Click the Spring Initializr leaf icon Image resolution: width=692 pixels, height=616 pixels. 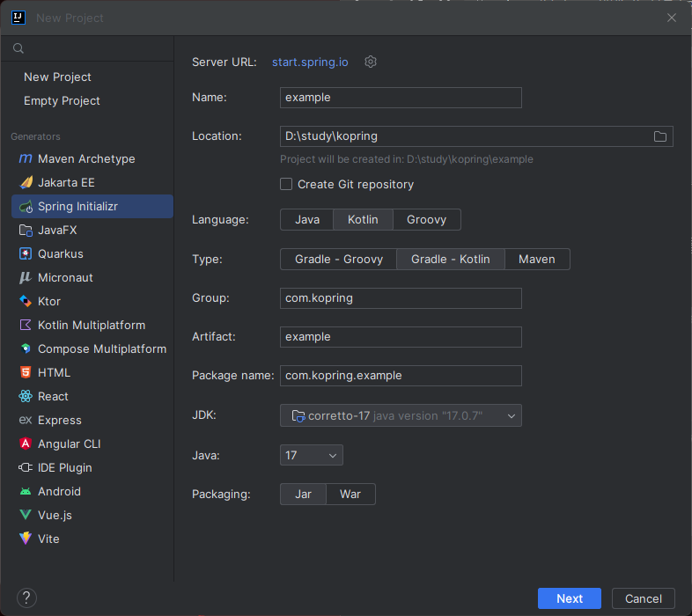pos(26,206)
